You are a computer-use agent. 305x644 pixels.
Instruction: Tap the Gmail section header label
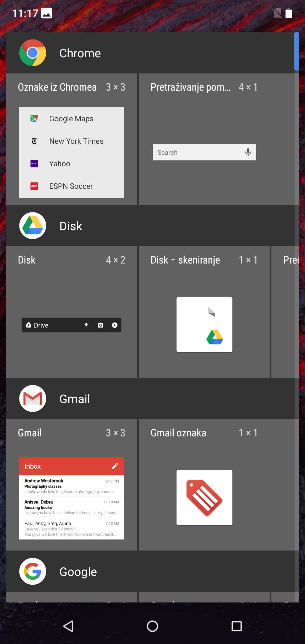(x=75, y=399)
